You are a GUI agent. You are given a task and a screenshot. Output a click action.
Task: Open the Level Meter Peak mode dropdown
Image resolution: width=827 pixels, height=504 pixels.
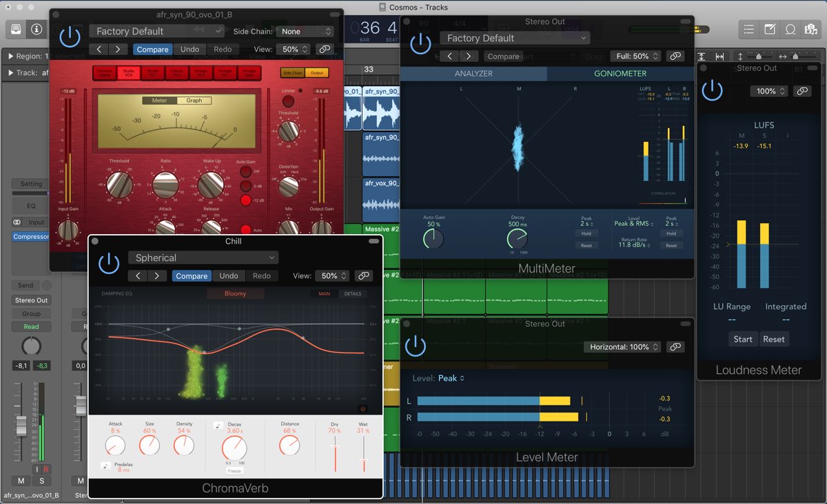click(451, 378)
